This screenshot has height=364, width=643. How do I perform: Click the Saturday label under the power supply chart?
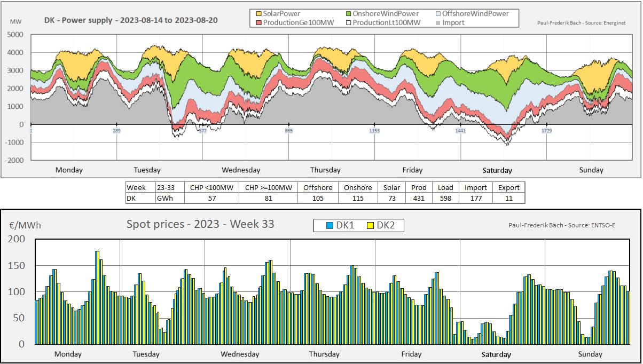tap(497, 171)
